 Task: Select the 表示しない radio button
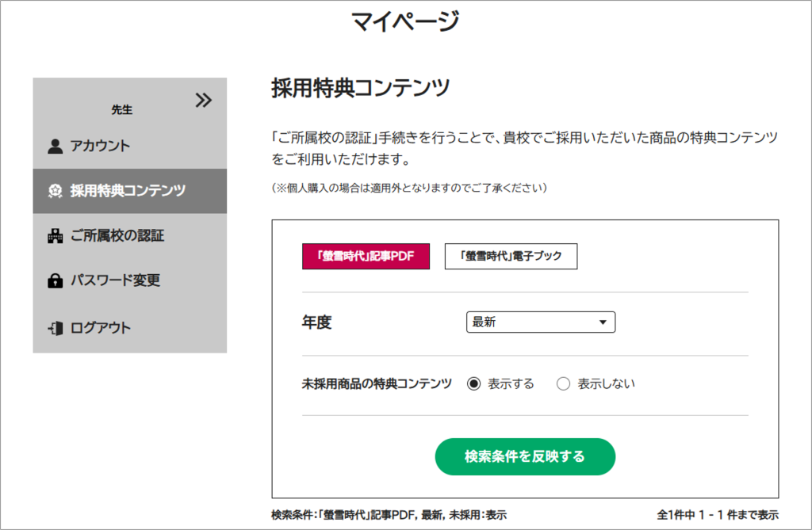click(564, 384)
